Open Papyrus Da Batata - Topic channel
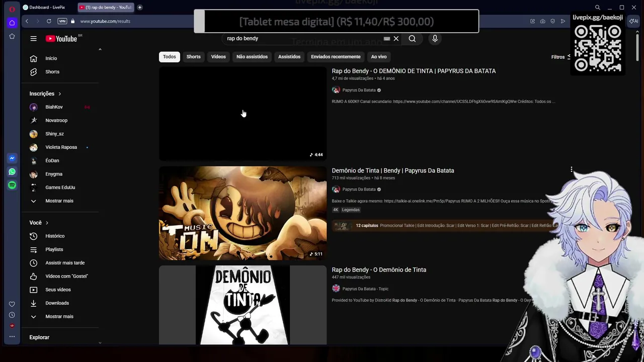Image resolution: width=644 pixels, height=362 pixels. pos(365,289)
